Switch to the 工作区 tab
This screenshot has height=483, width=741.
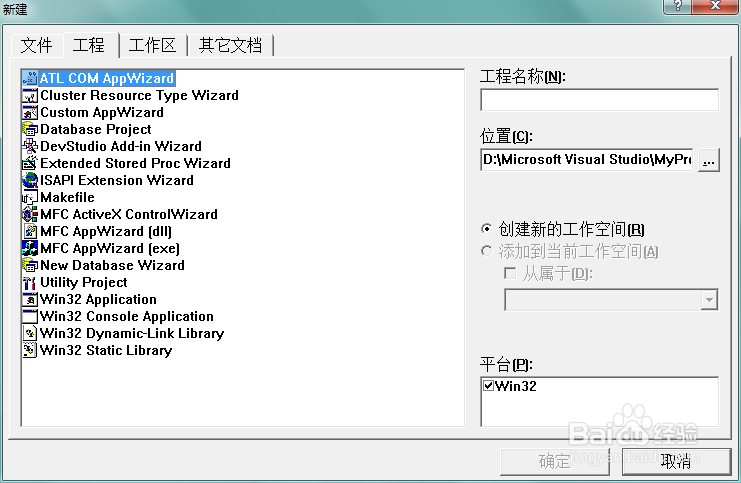pyautogui.click(x=152, y=46)
